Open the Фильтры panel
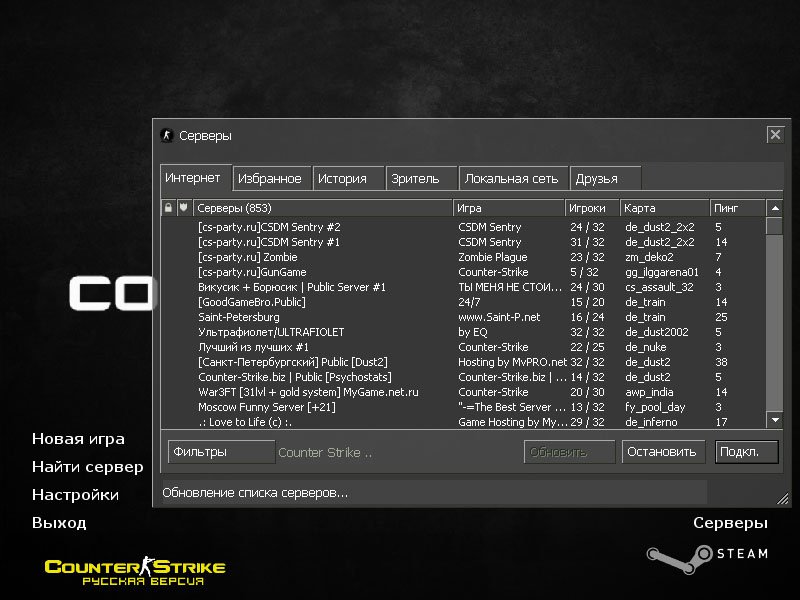The image size is (800, 600). coord(221,452)
